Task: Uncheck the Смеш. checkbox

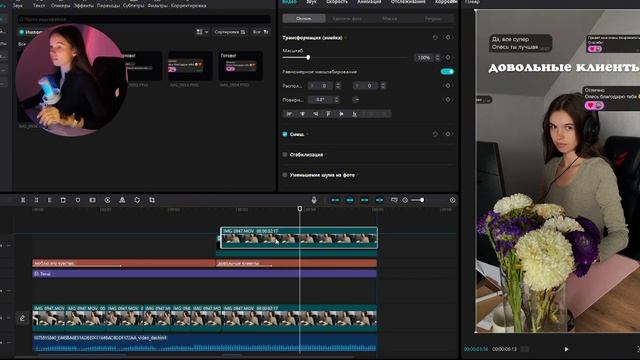Action: click(285, 134)
